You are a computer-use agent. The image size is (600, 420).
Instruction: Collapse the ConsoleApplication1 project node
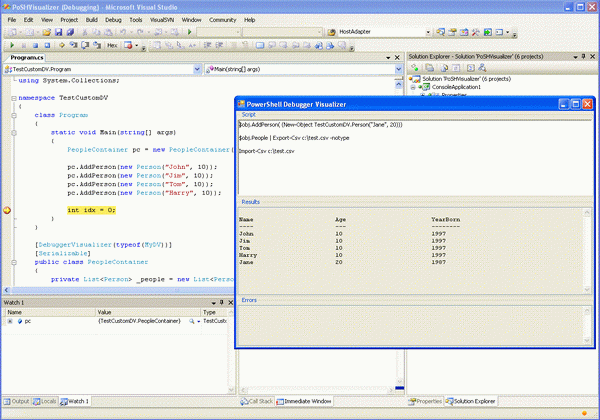point(413,87)
